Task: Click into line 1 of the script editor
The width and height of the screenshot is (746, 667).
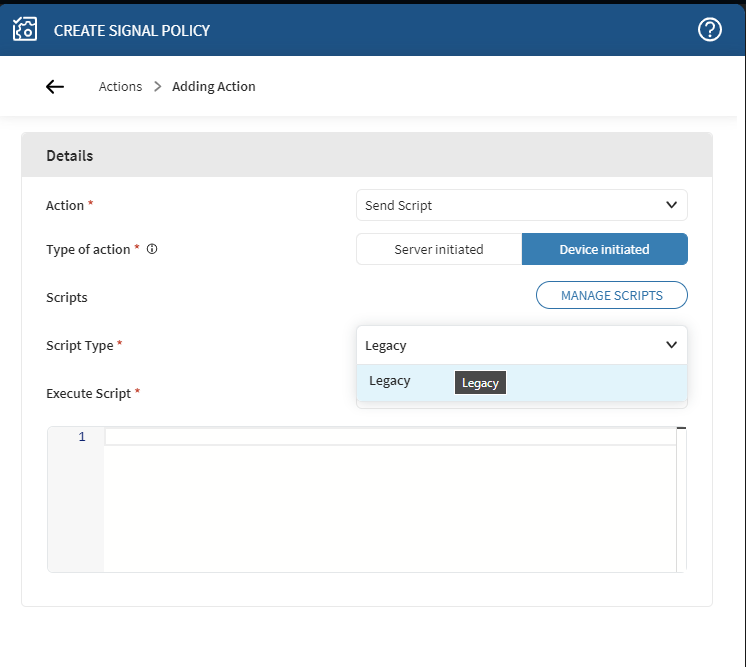Action: (x=390, y=437)
